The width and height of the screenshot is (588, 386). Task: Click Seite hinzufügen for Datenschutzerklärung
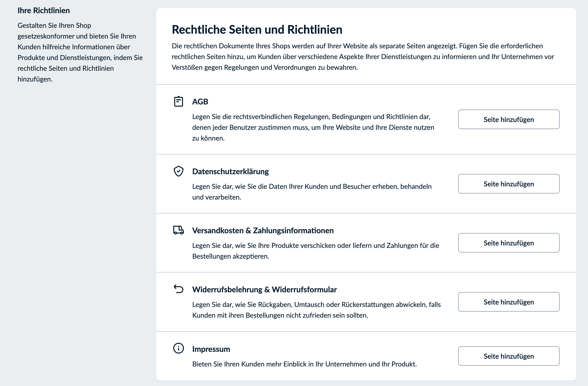(x=508, y=184)
